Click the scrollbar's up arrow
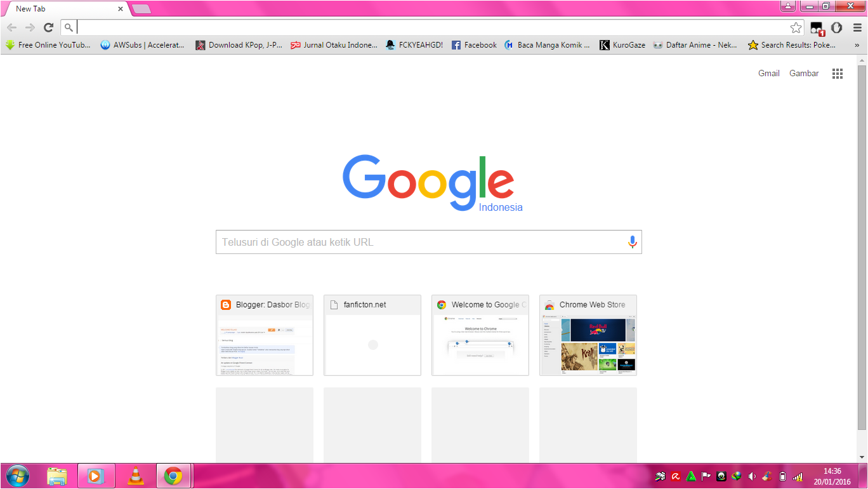 tap(862, 60)
